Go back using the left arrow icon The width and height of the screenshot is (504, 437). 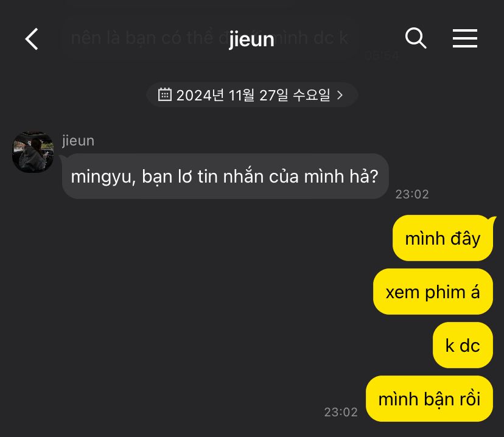[32, 39]
